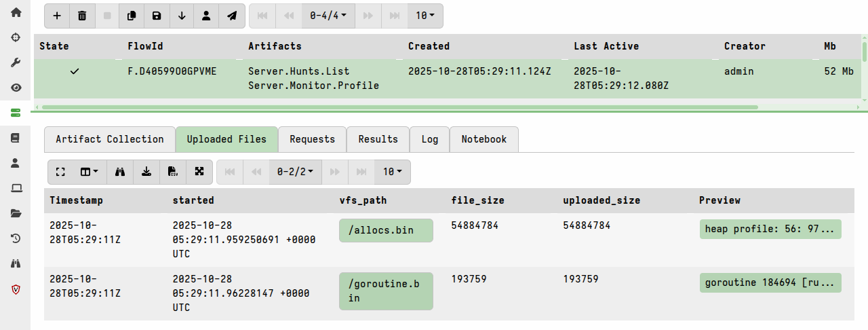
Task: Click the flows table horizontal scrollbar
Action: pos(400,107)
